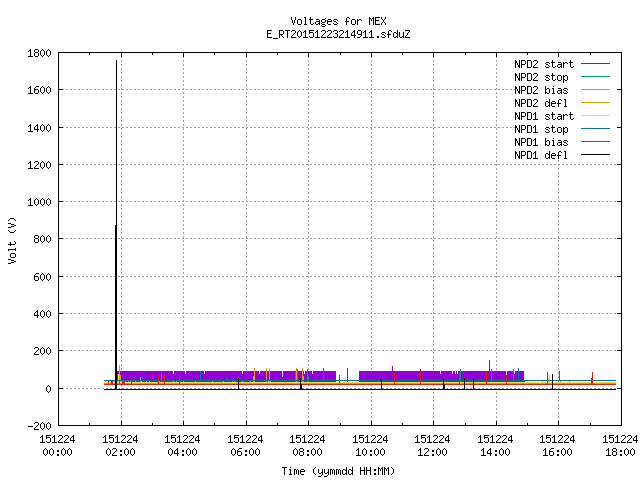Click the orange NPD2 defl legend line
Image resolution: width=640 pixels, height=480 pixels.
[x=596, y=103]
